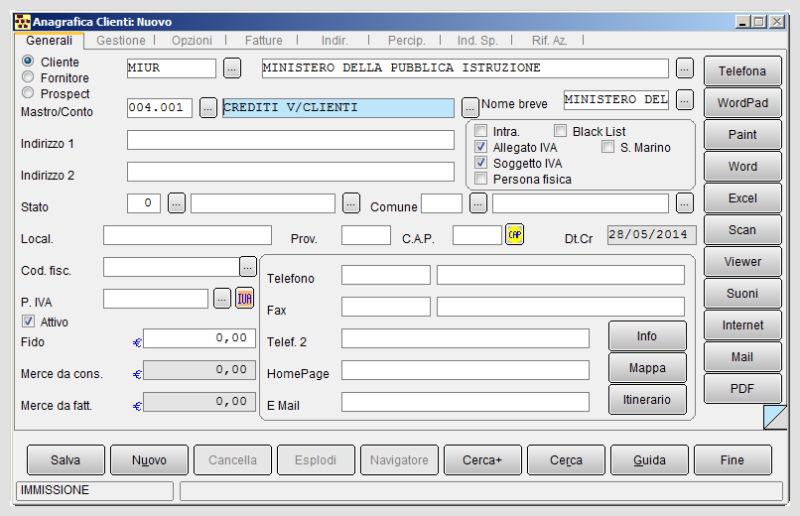Click the Word side button
This screenshot has height=516, width=800.
click(x=742, y=166)
